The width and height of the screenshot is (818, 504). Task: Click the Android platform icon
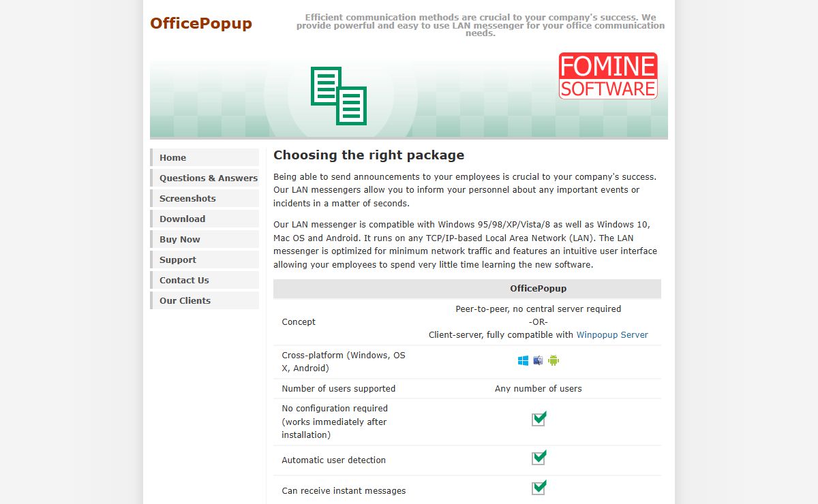554,361
